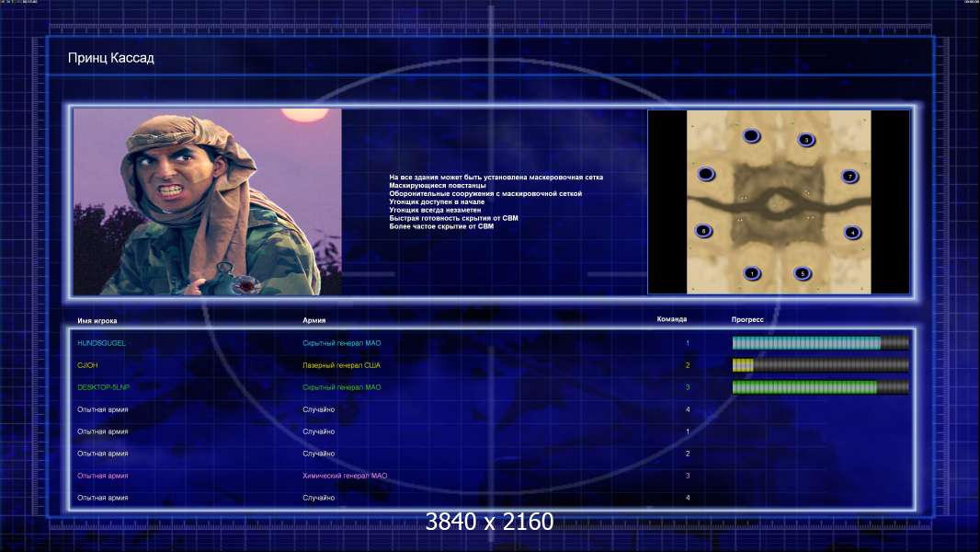Image resolution: width=980 pixels, height=552 pixels.
Task: Click team number 1 in HUNDSGUGEL's row
Action: (688, 343)
